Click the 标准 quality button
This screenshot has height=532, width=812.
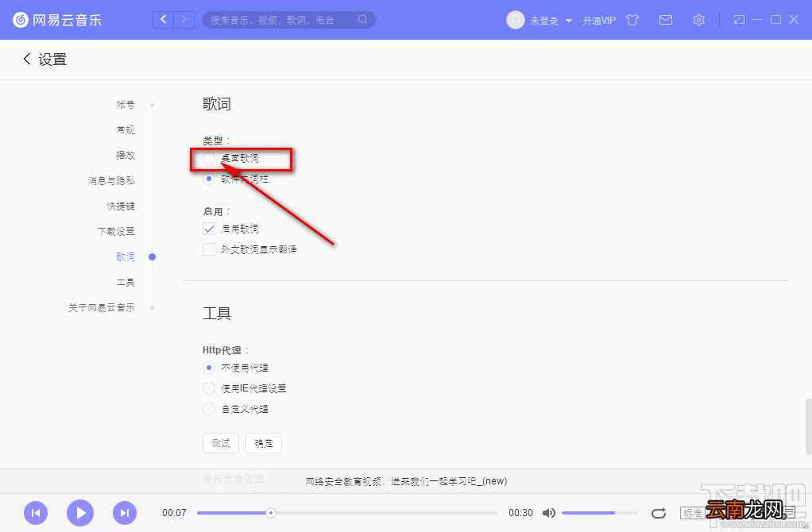692,513
